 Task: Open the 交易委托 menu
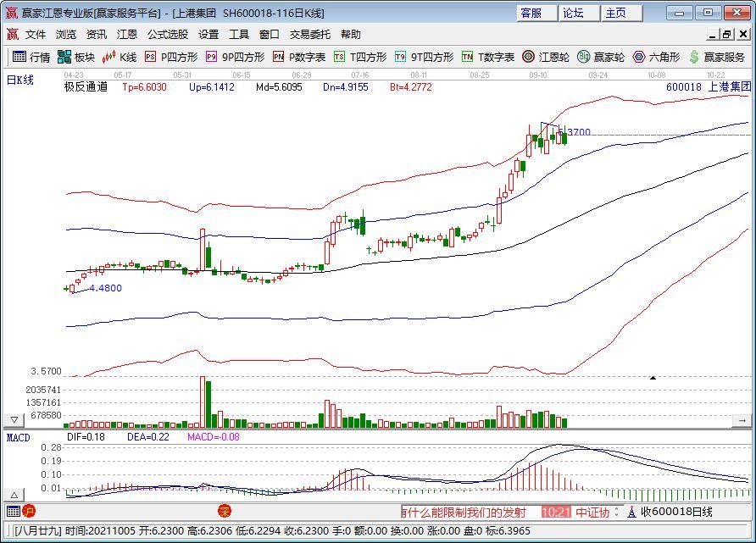[310, 34]
